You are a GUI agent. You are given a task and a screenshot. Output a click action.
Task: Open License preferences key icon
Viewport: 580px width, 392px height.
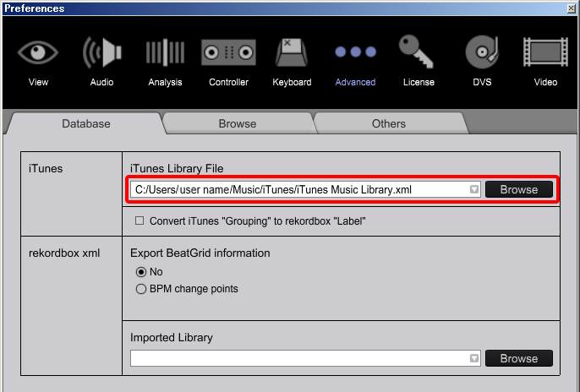[x=416, y=52]
